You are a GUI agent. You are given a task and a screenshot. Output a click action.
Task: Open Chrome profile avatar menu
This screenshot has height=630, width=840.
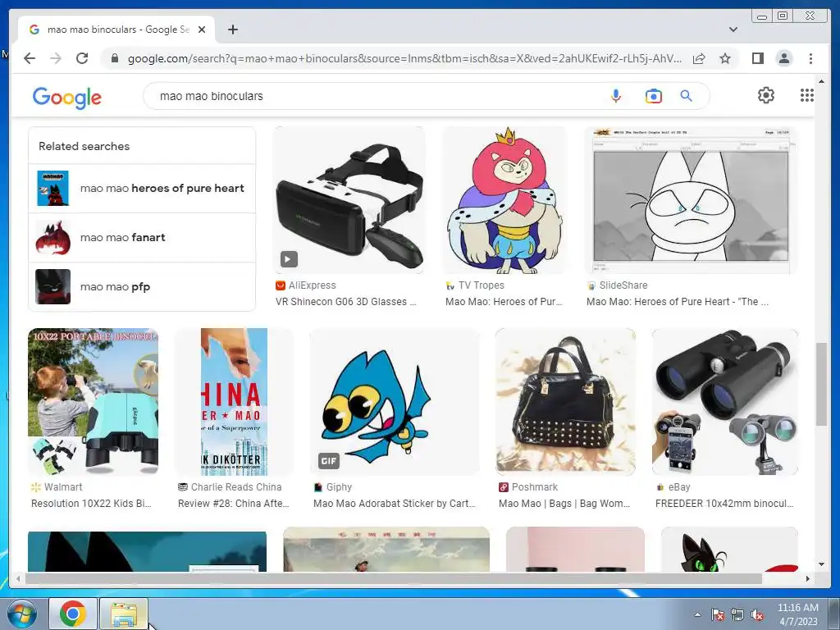(784, 58)
